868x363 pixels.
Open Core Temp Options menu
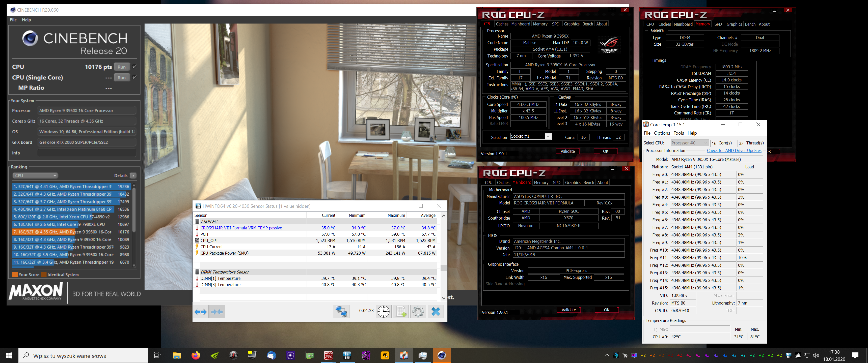pos(662,133)
